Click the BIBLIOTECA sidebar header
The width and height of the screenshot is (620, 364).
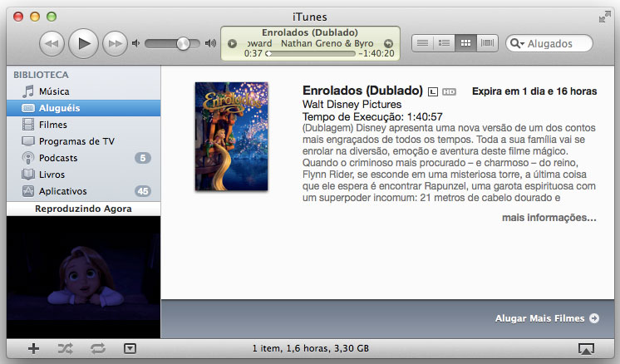tap(41, 75)
